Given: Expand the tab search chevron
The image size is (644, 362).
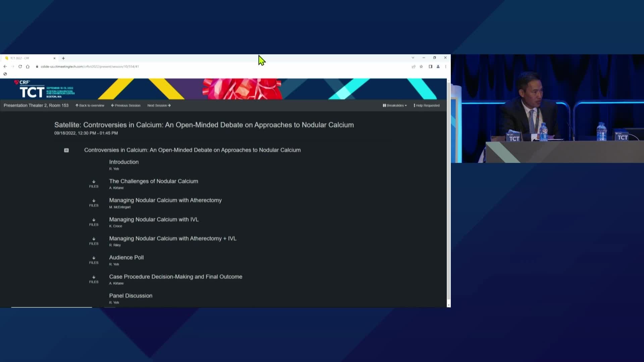Looking at the screenshot, I should coord(413,58).
